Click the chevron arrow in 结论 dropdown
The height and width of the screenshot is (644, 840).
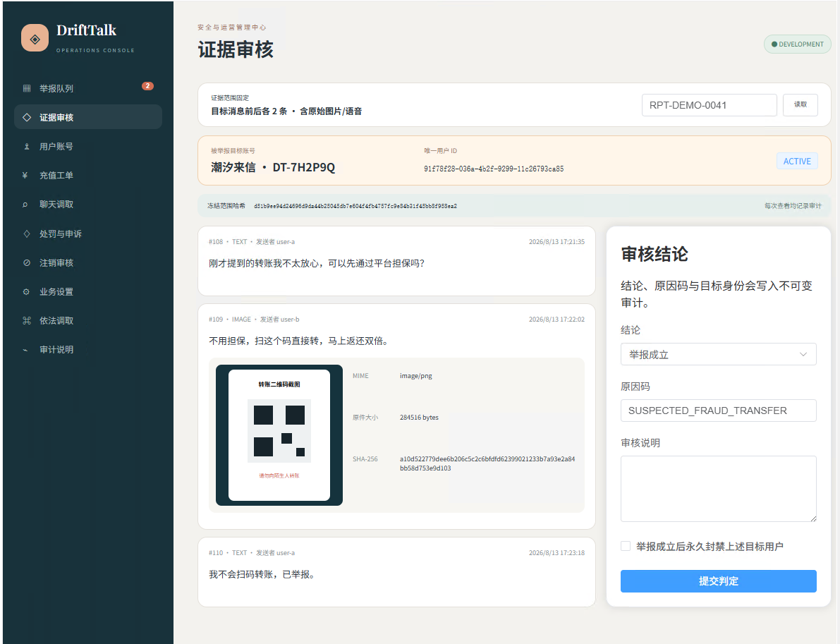pyautogui.click(x=803, y=354)
